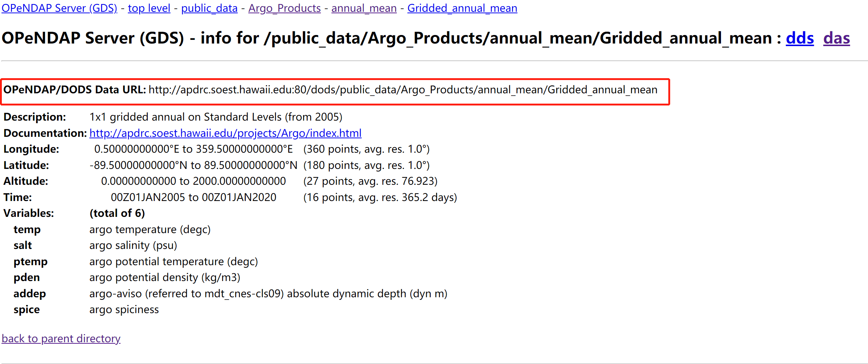This screenshot has height=364, width=868.
Task: Click the Time label
Action: pyautogui.click(x=18, y=197)
